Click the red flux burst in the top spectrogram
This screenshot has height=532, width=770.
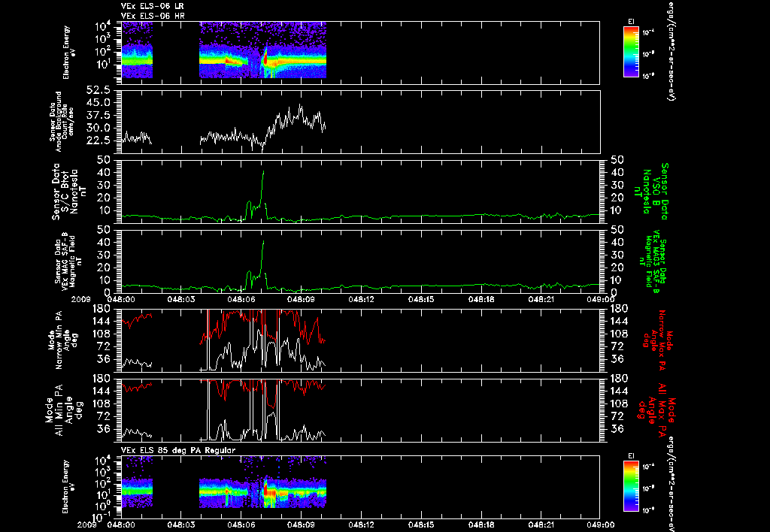click(265, 59)
